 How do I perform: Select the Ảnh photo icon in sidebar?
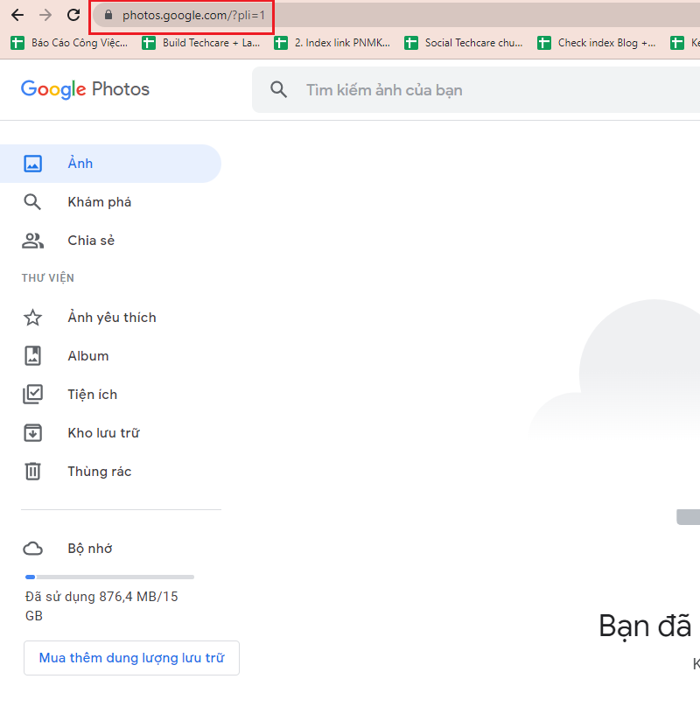point(32,163)
